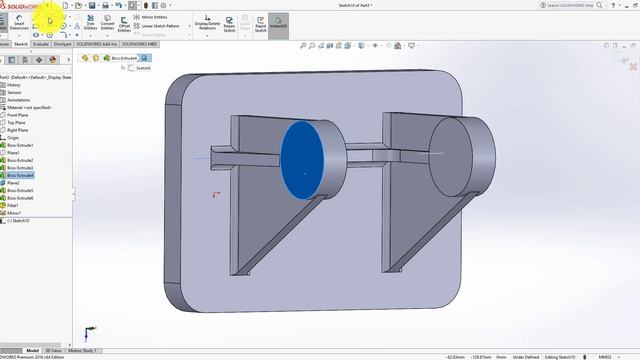
Task: Click the Zoom to Area icon
Action: pyautogui.click(x=312, y=46)
